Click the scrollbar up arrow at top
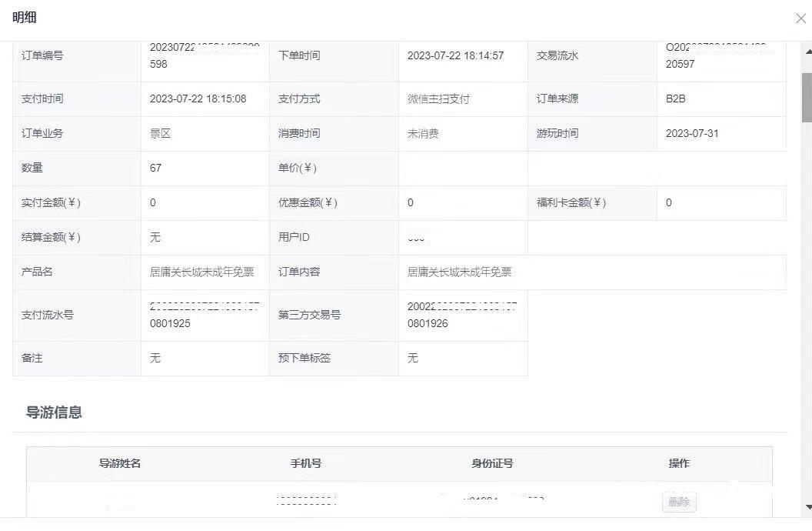812x531 pixels. point(807,48)
